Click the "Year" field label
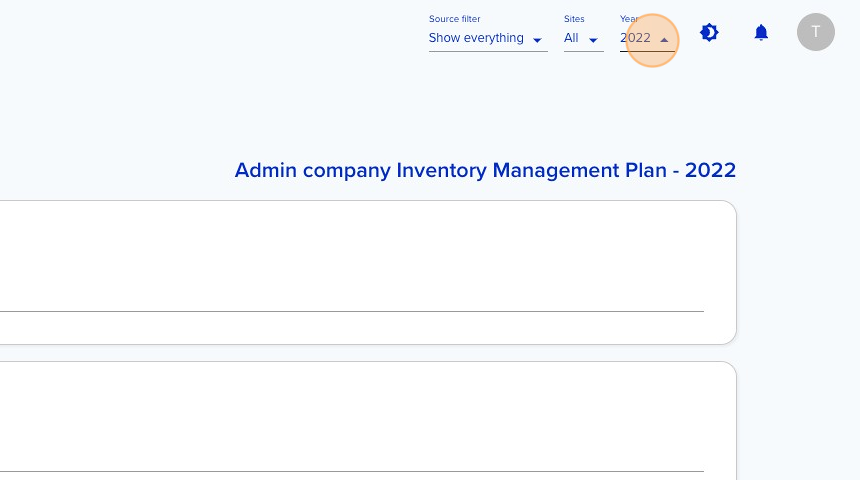 629,19
